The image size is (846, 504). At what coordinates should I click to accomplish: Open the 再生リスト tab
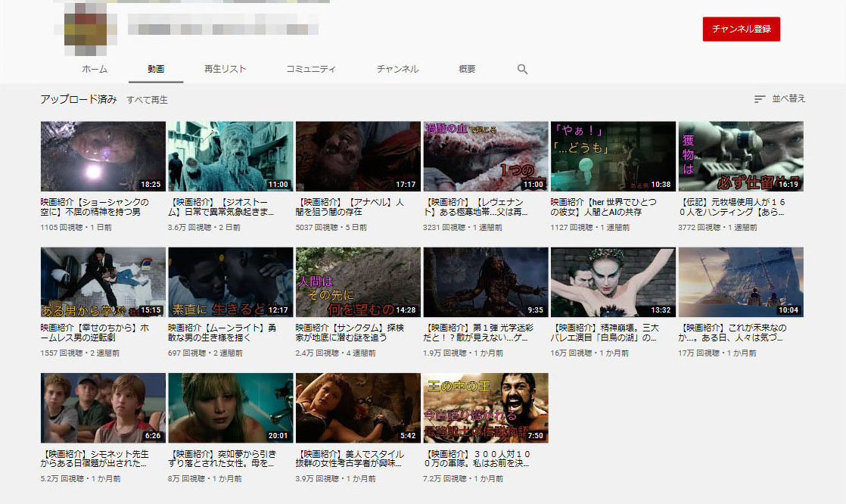pos(225,69)
